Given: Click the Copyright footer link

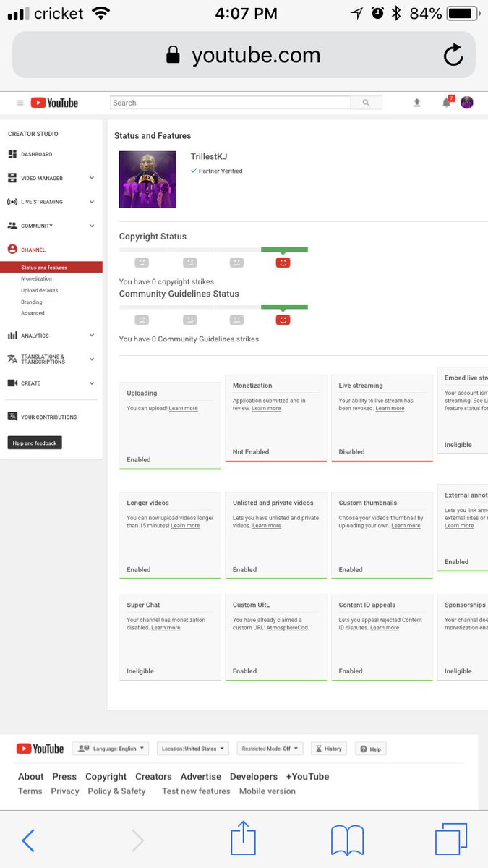Looking at the screenshot, I should tap(106, 776).
